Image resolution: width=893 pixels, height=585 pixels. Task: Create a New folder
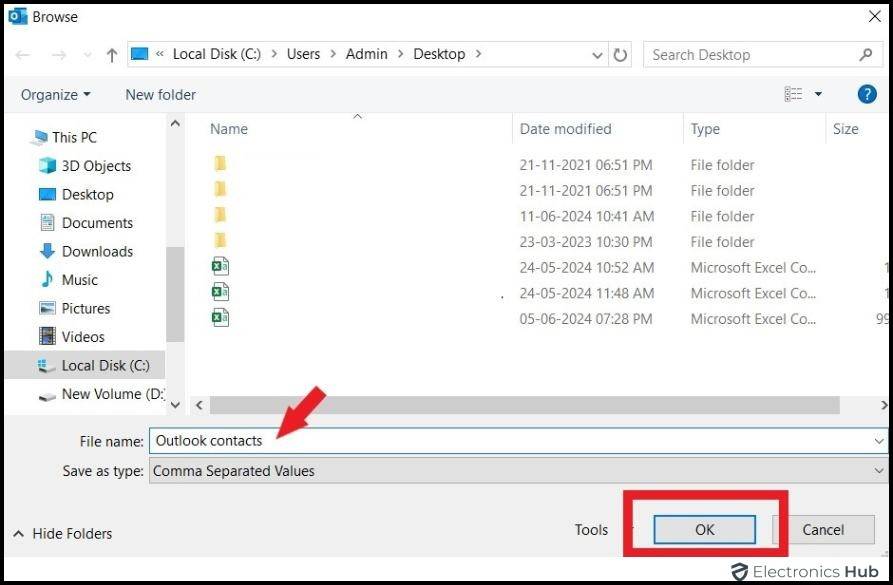(161, 95)
